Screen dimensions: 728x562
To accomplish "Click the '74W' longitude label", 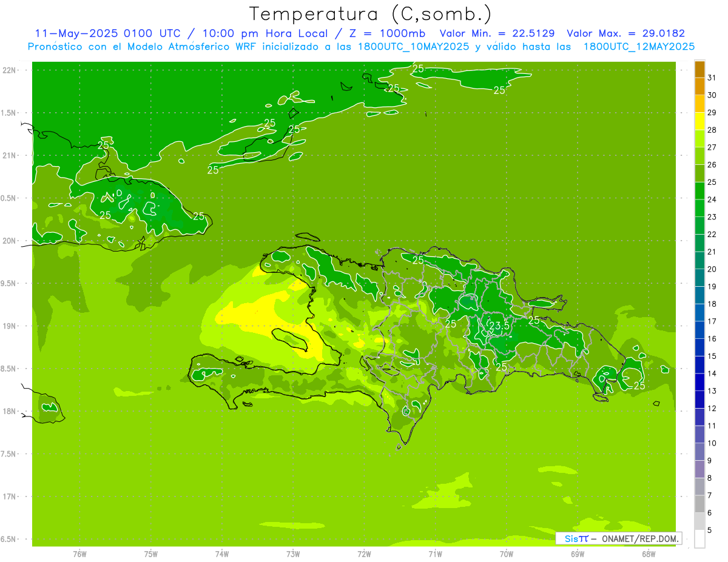I will 222,554.
